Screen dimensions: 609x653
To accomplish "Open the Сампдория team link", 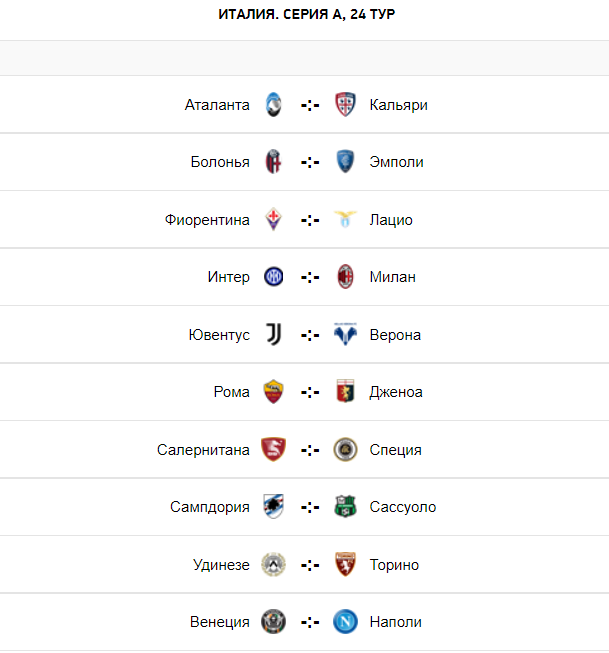I will 210,507.
